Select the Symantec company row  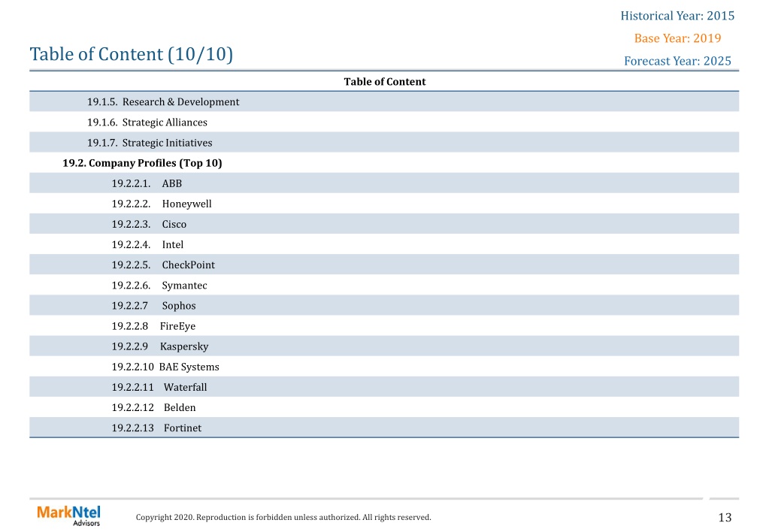point(385,285)
